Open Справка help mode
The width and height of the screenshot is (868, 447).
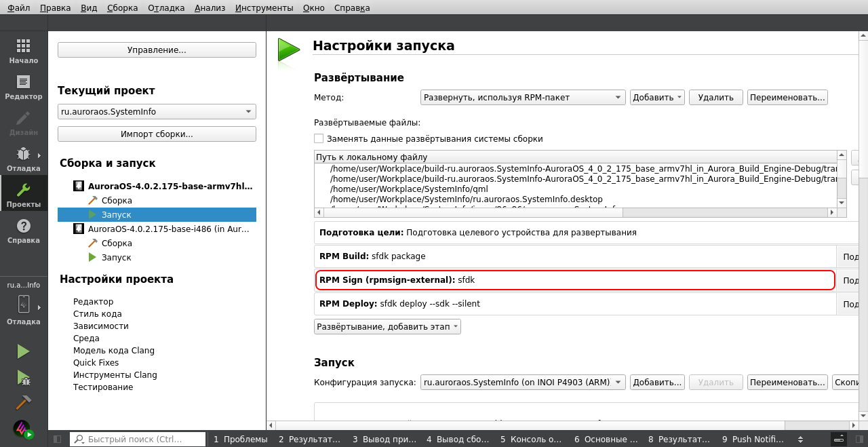point(23,231)
